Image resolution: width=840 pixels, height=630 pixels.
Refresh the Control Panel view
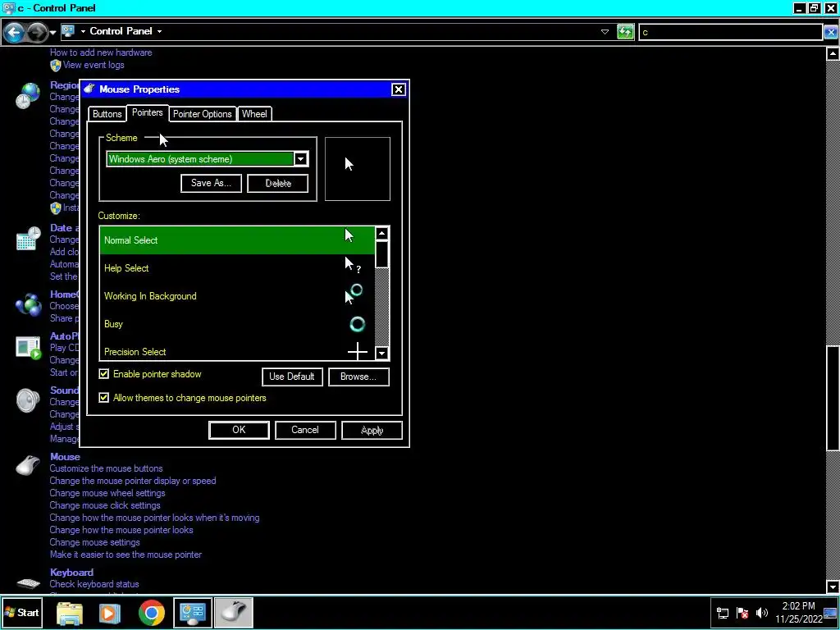point(625,32)
